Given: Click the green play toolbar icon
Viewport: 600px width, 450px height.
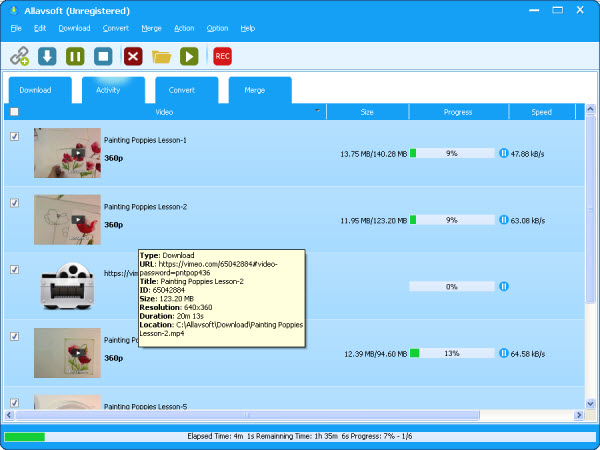Looking at the screenshot, I should coord(188,56).
